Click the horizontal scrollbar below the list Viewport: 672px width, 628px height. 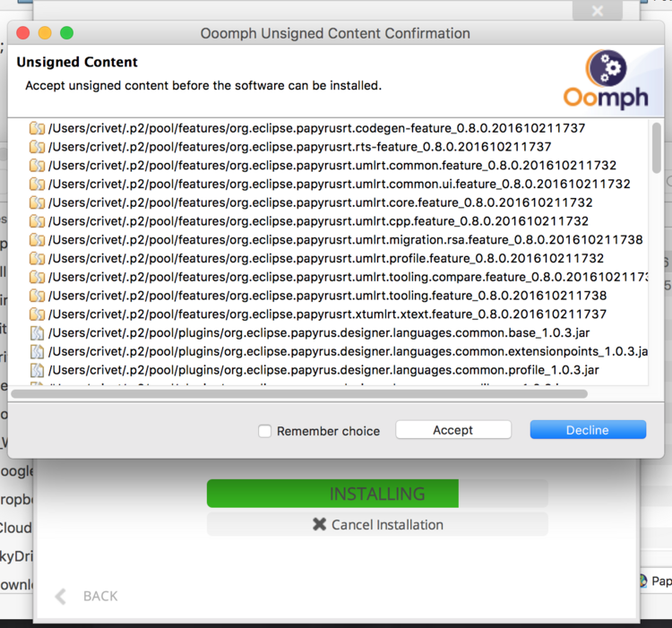pyautogui.click(x=299, y=393)
